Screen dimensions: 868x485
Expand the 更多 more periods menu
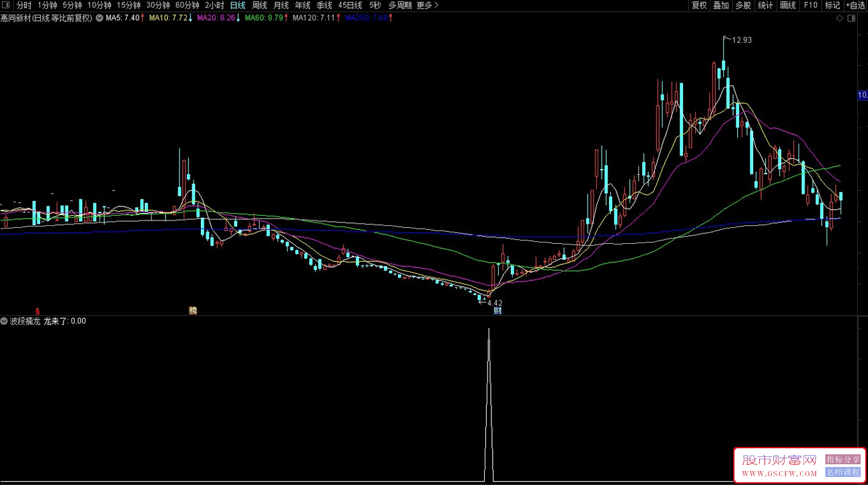(x=427, y=5)
